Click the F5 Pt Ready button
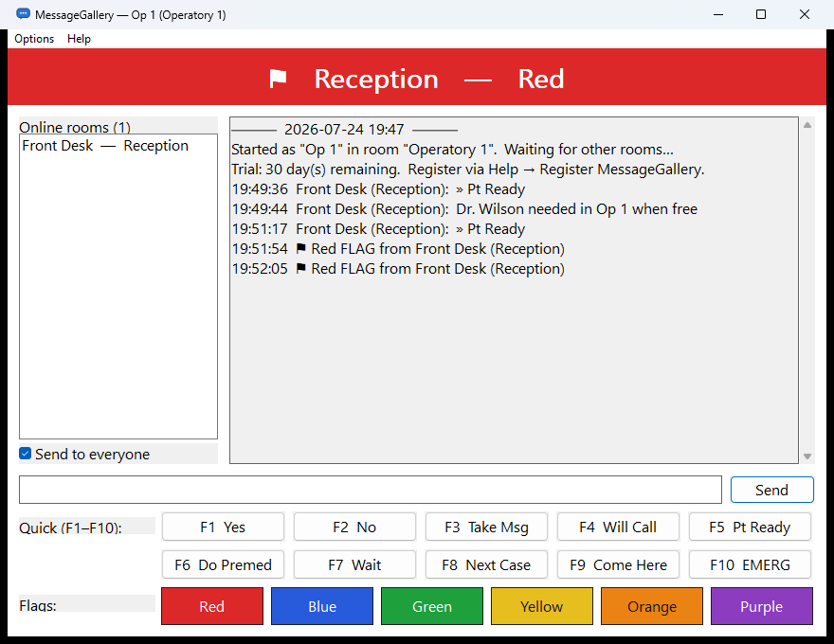The width and height of the screenshot is (834, 644). pyautogui.click(x=750, y=527)
